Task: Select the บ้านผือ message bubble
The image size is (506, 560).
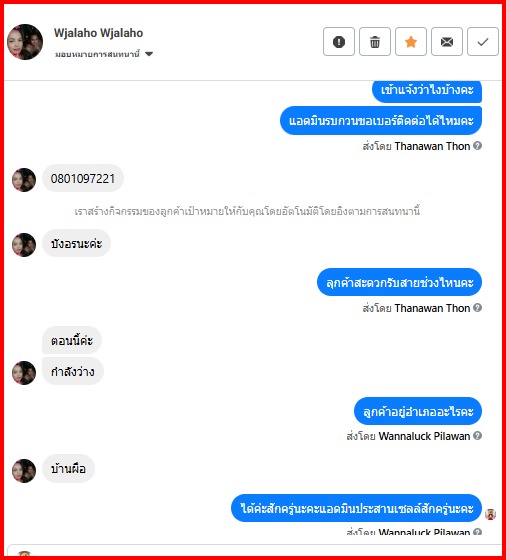Action: pos(68,469)
